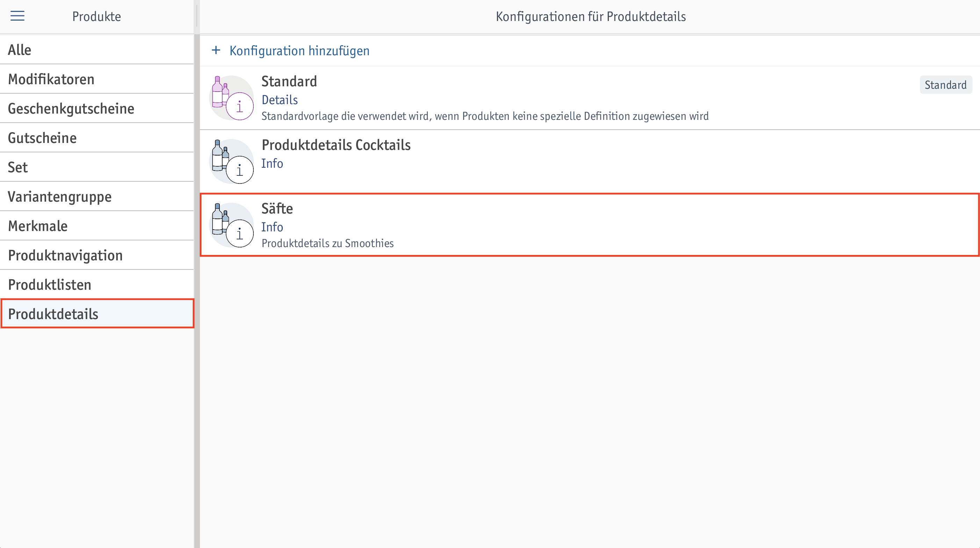
Task: Click the Konfiguration hinzufügen link
Action: coord(300,51)
